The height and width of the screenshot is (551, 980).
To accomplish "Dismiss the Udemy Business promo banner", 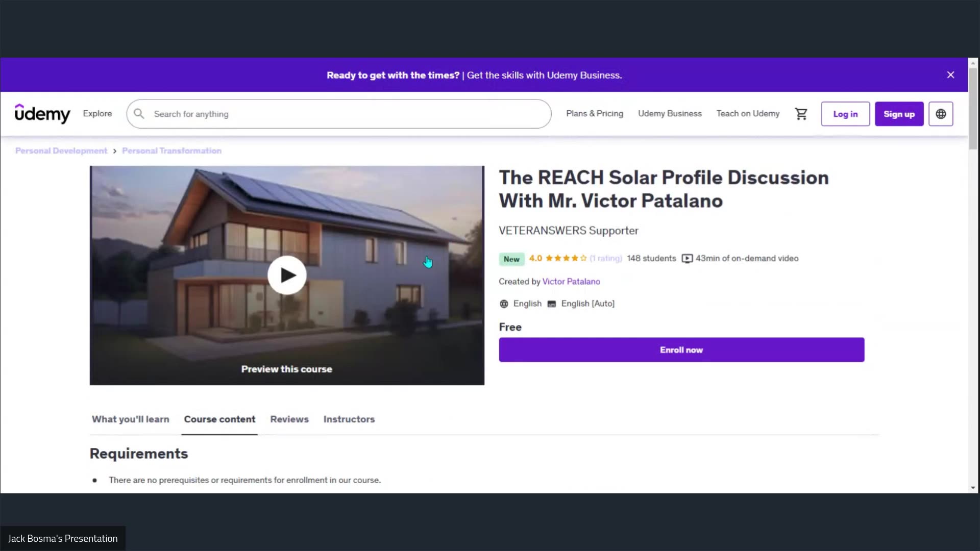I will point(950,74).
